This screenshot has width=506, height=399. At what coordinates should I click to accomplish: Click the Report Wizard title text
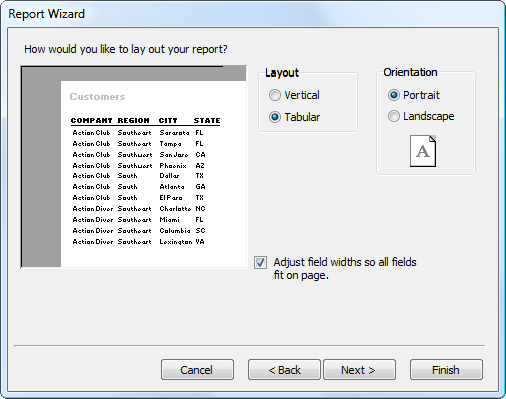(x=46, y=14)
